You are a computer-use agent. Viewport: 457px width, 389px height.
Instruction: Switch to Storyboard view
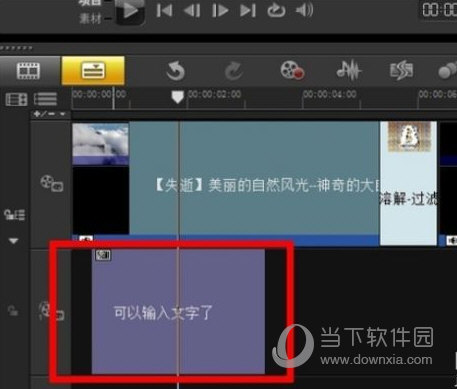[29, 71]
